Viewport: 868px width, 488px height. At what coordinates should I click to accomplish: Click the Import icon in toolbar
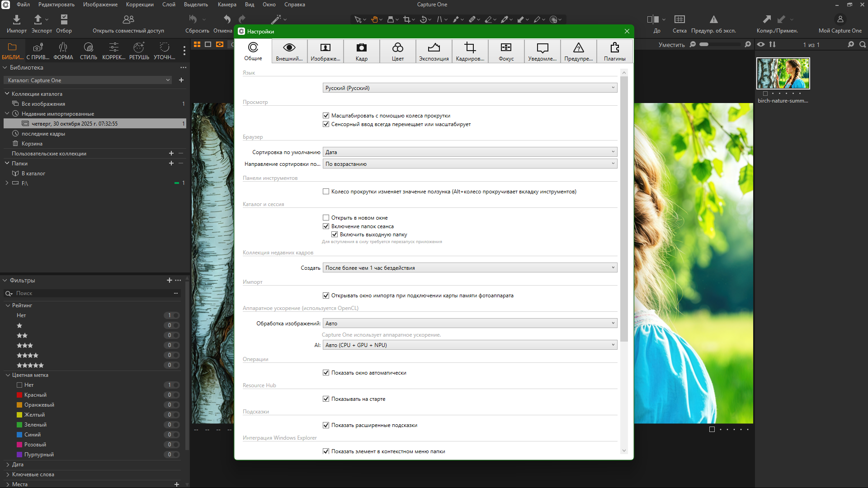(x=17, y=19)
